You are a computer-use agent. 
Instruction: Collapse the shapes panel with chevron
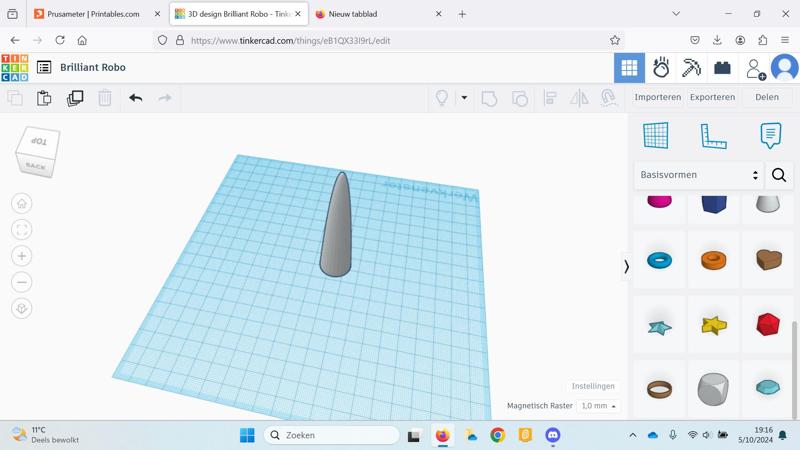pos(626,266)
